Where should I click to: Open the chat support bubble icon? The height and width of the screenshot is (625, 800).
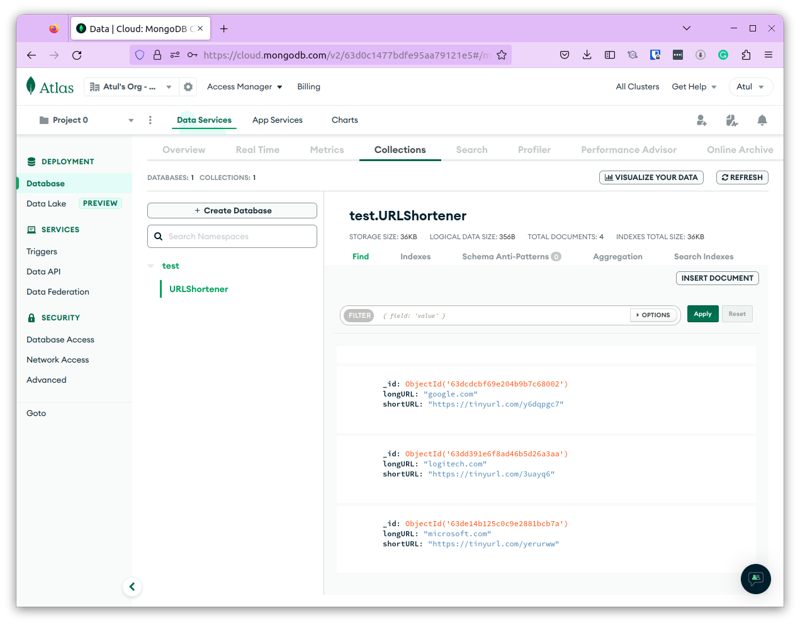(755, 579)
